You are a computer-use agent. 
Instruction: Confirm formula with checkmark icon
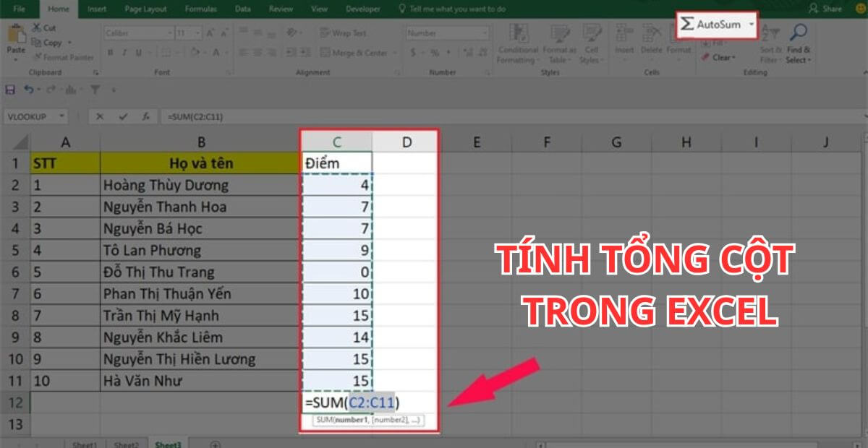pyautogui.click(x=124, y=116)
